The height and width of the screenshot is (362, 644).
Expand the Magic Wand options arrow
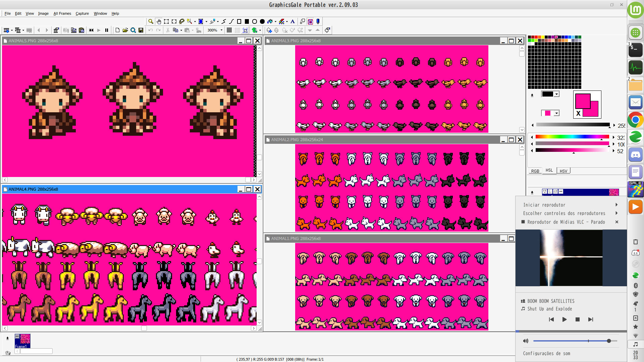(x=195, y=21)
